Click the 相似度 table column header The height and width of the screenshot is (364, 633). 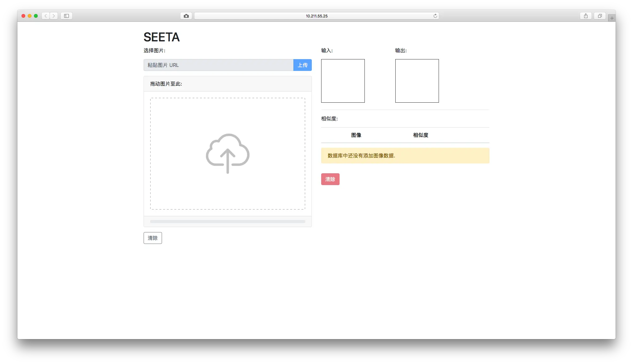(x=420, y=135)
